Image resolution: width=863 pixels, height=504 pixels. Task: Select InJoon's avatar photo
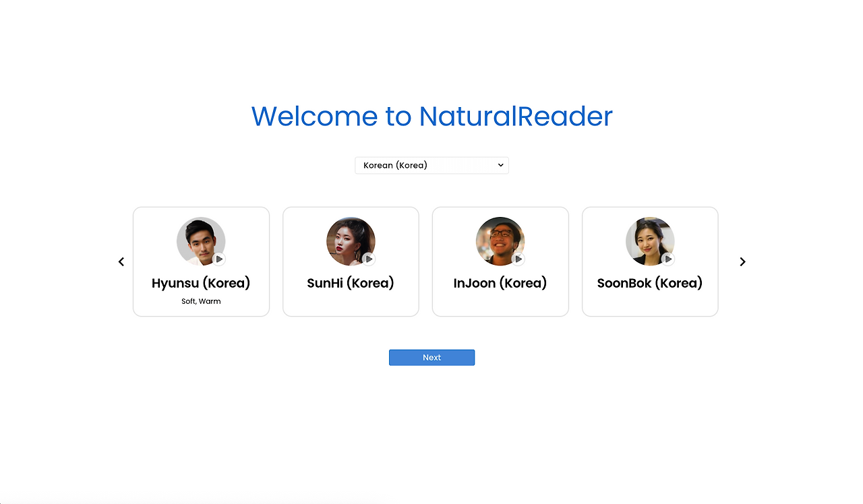[500, 241]
